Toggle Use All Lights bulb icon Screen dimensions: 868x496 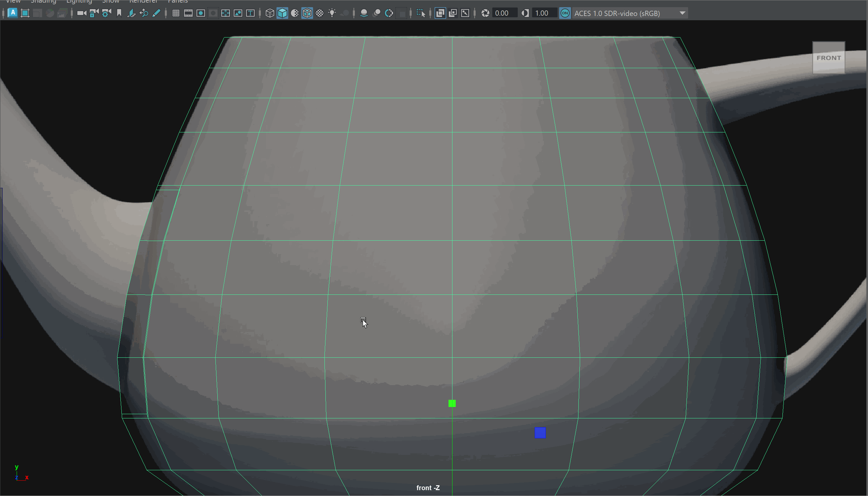click(332, 13)
